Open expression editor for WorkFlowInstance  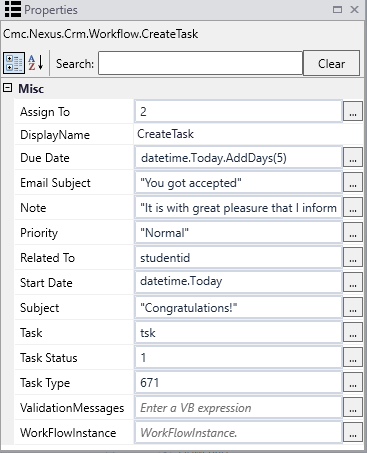coord(353,433)
